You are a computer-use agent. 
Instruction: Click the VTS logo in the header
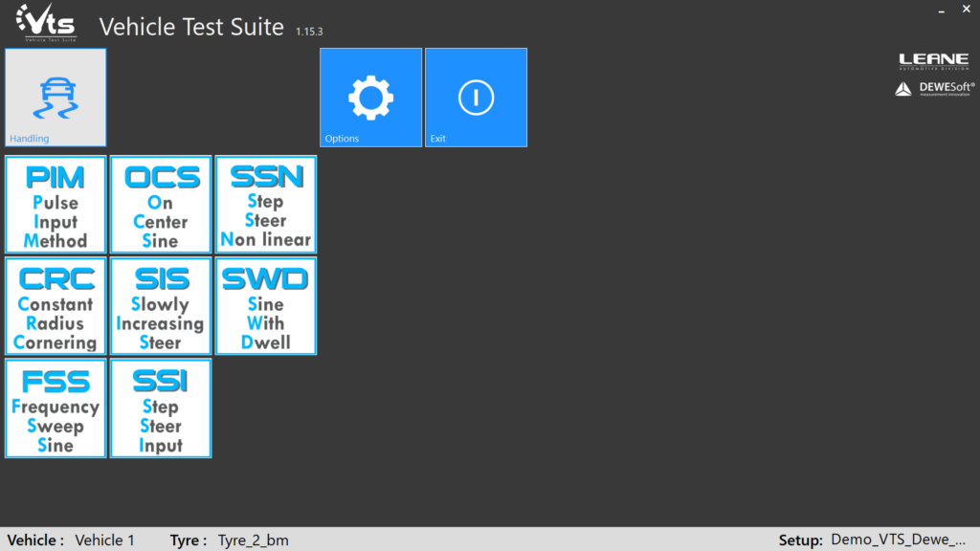(x=46, y=23)
